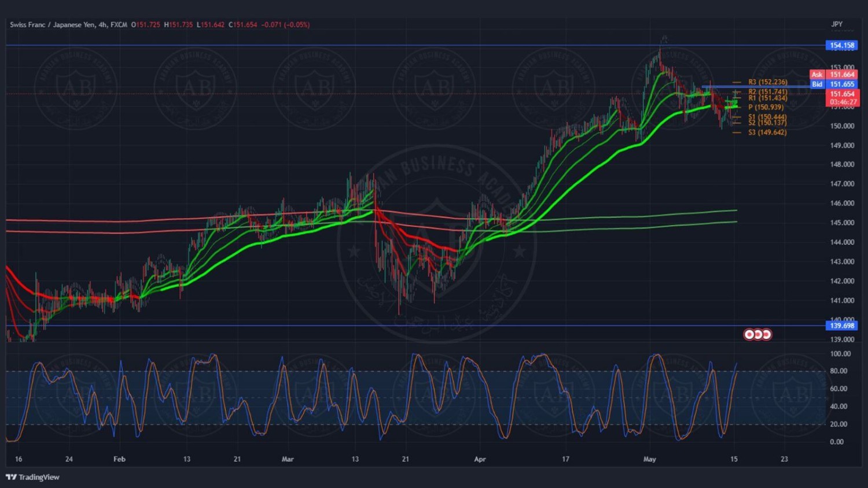Screen dimensions: 868x488
Task: Click the 16 date label on the time axis
Action: (x=19, y=459)
